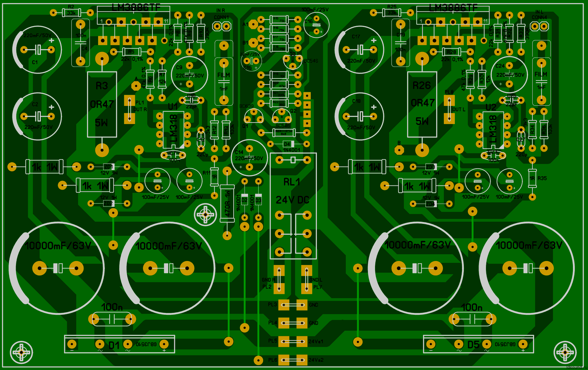Click the PL6 24Va2 terminal
The width and height of the screenshot is (588, 370).
293,360
